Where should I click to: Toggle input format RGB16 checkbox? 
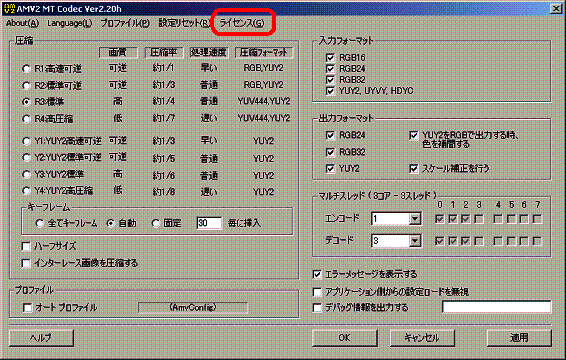[x=330, y=58]
